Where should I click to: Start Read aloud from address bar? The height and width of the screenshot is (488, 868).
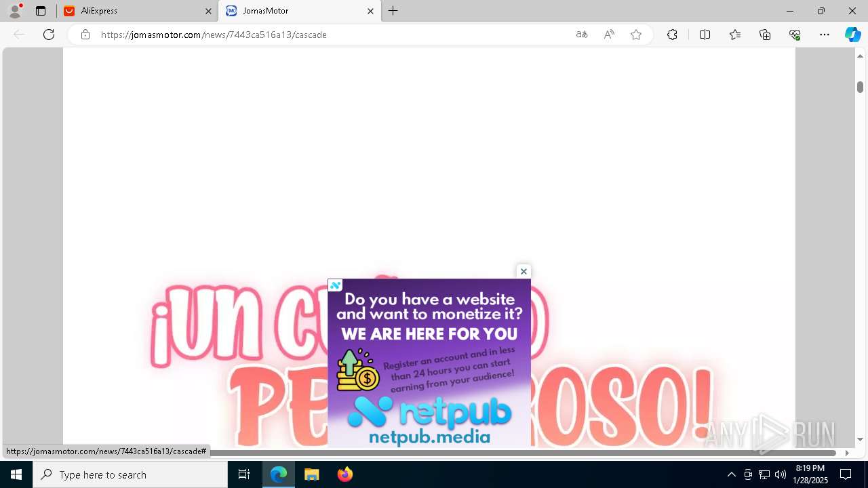[609, 35]
